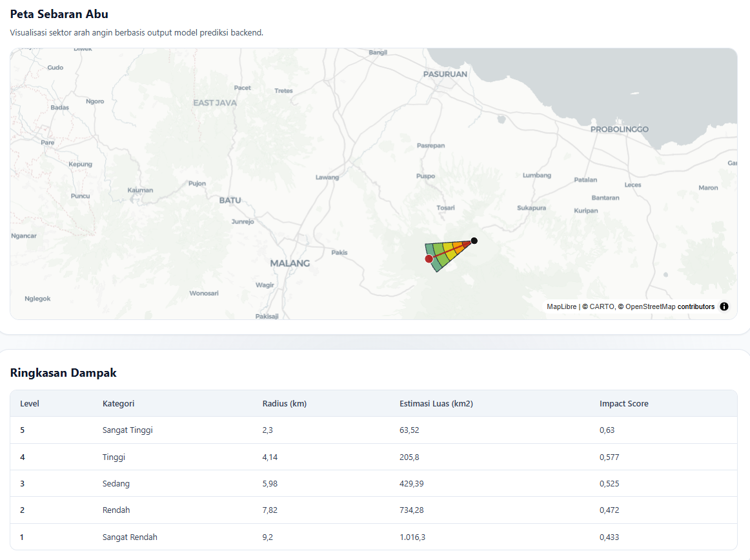
Task: Select the Tinggi category cell
Action: [114, 457]
